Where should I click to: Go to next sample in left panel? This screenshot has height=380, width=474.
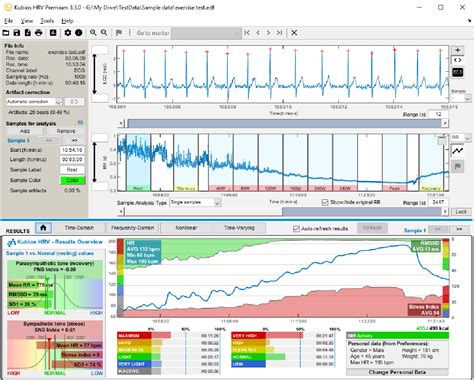click(74, 141)
